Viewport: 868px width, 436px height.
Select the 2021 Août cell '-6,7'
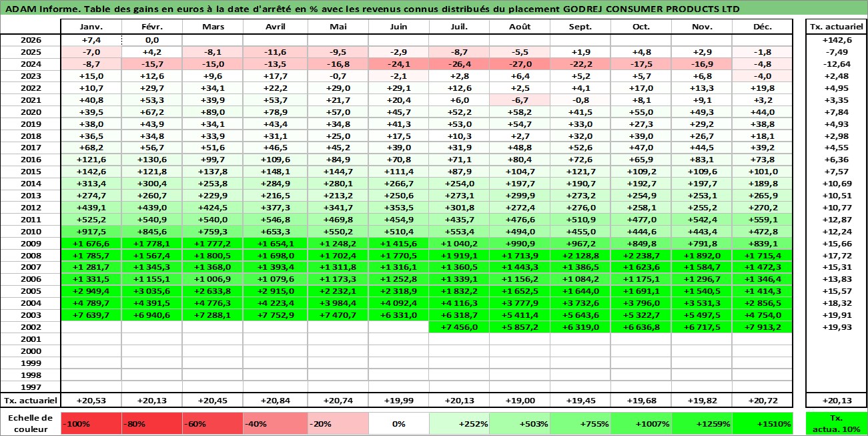pyautogui.click(x=520, y=100)
